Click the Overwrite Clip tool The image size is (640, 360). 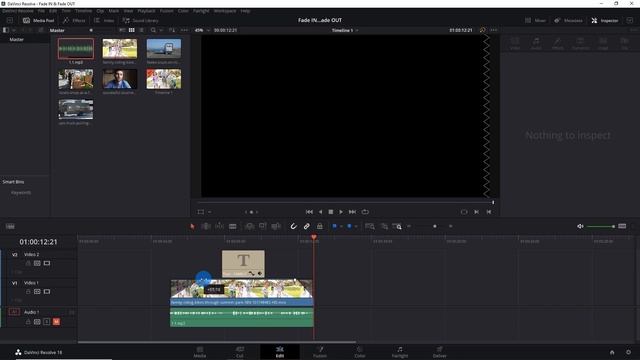coord(262,226)
